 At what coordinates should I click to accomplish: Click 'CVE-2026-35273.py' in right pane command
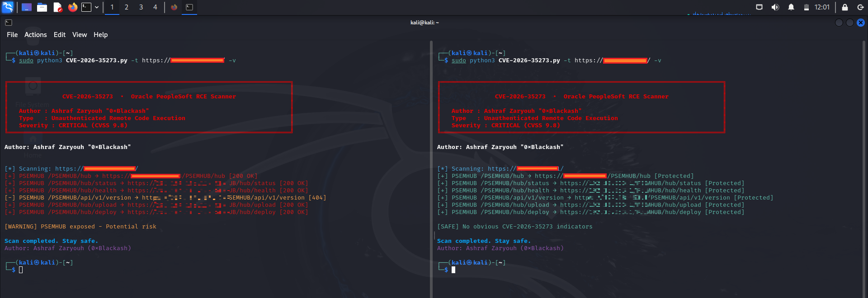click(x=529, y=61)
